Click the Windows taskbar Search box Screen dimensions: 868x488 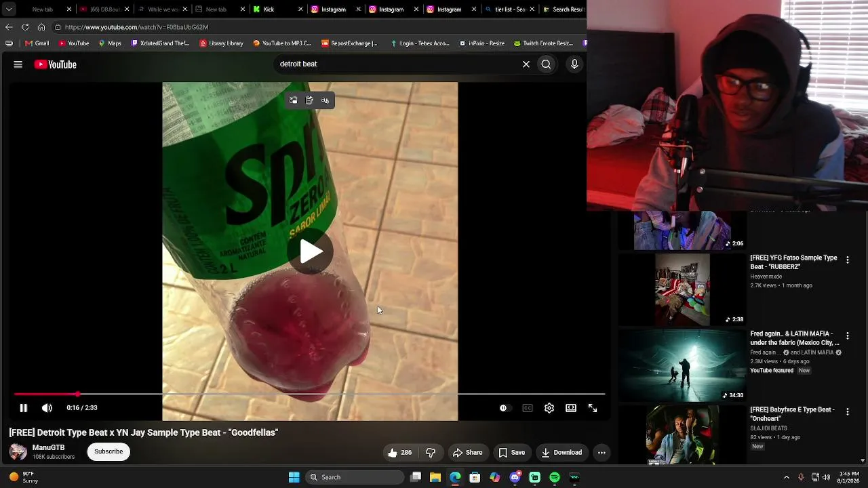355,477
